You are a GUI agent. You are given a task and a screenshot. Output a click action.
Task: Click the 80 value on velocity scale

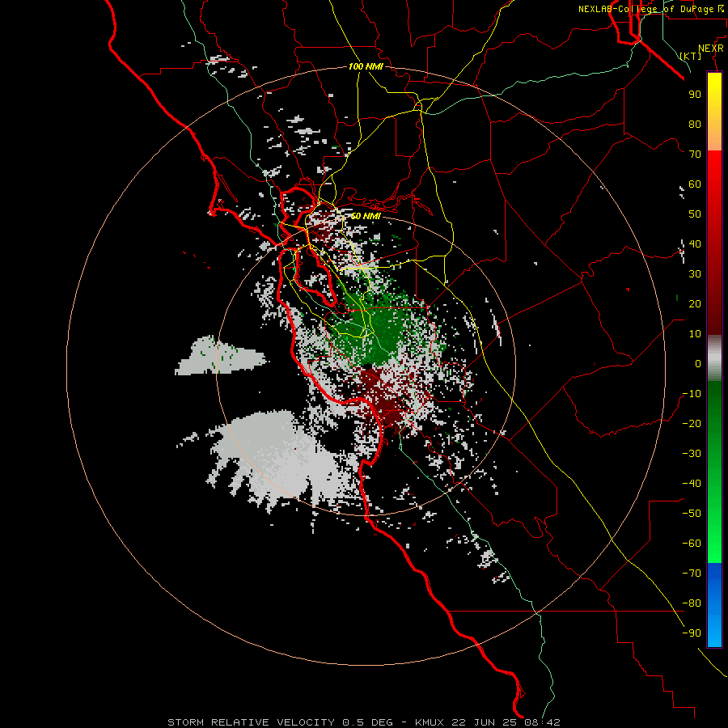coord(695,125)
